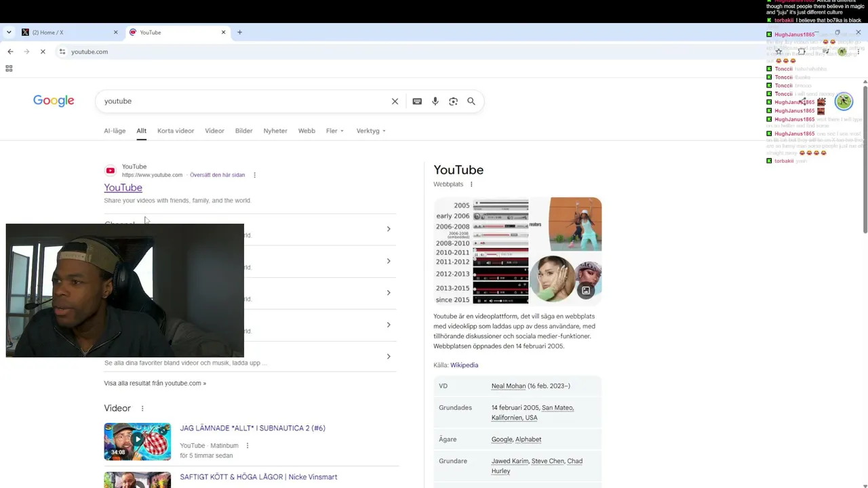Open the on-screen keyboard input tool

click(417, 101)
